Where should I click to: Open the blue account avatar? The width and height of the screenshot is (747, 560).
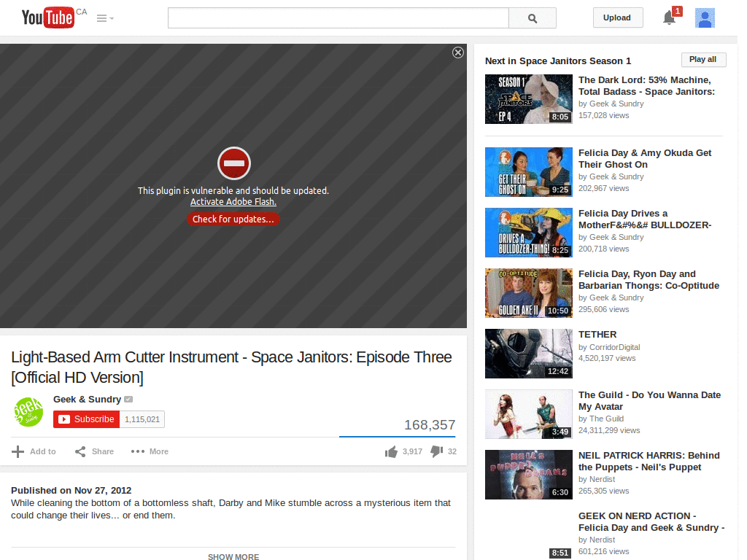click(x=705, y=18)
